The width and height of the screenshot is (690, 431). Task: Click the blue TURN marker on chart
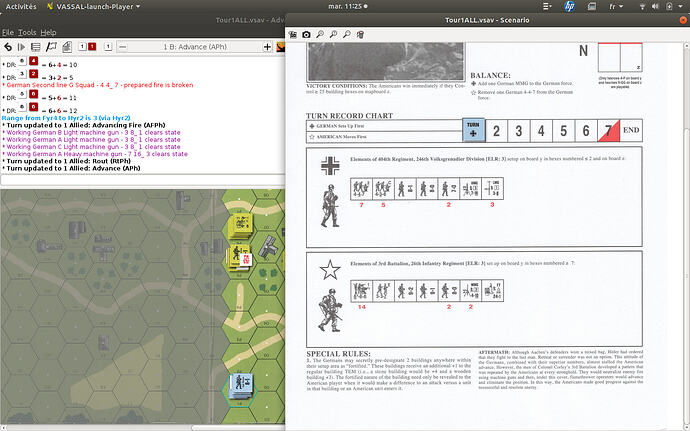point(473,130)
